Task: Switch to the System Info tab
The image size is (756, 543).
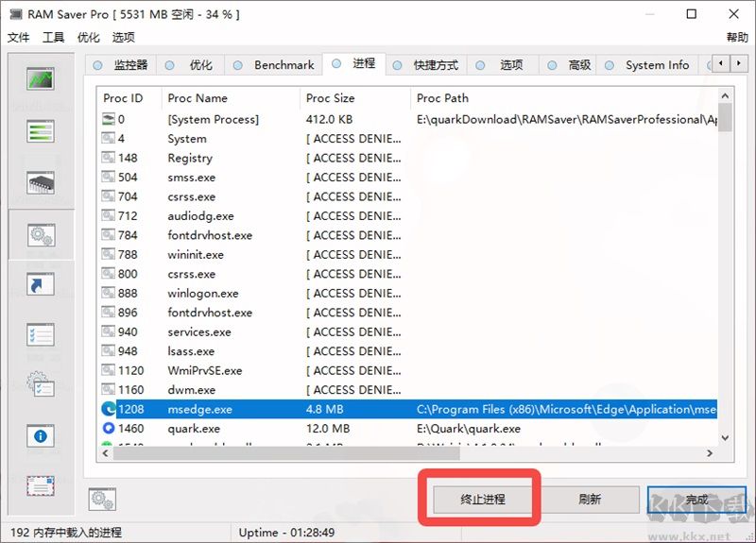Action: pos(647,65)
